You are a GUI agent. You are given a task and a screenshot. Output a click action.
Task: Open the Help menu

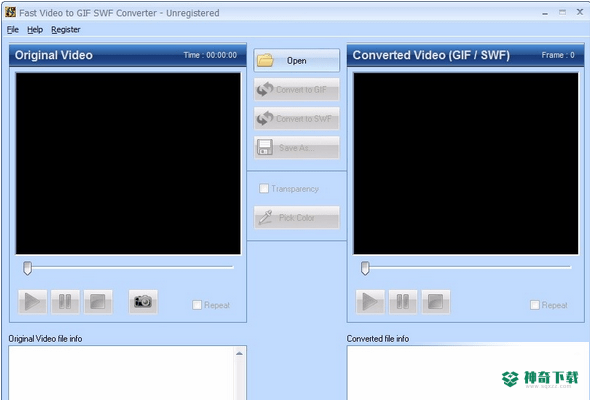pos(35,29)
